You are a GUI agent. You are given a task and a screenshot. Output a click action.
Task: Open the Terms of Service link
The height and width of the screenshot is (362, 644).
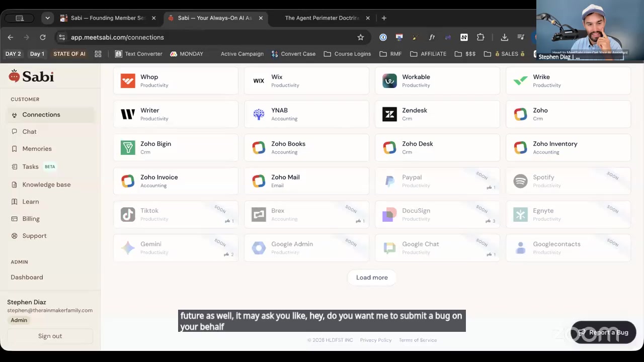pyautogui.click(x=418, y=340)
